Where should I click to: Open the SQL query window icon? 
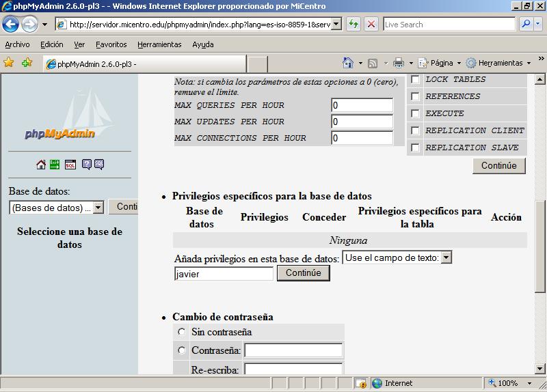click(x=70, y=165)
